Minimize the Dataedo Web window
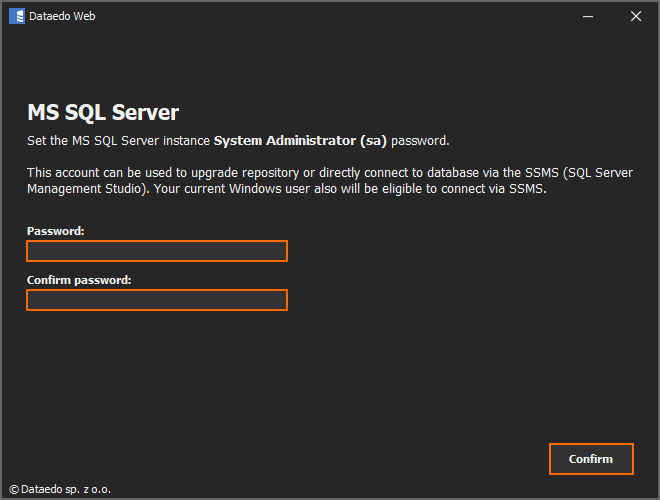The image size is (660, 500). point(590,16)
